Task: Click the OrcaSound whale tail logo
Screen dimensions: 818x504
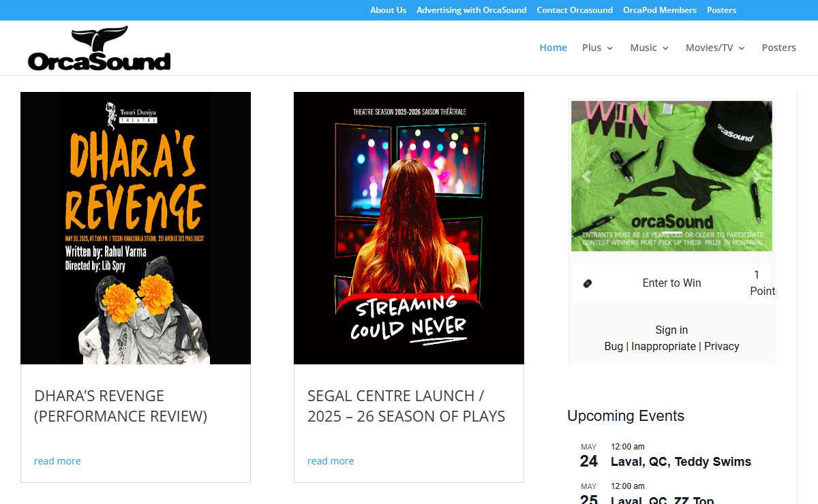Action: coord(99,48)
